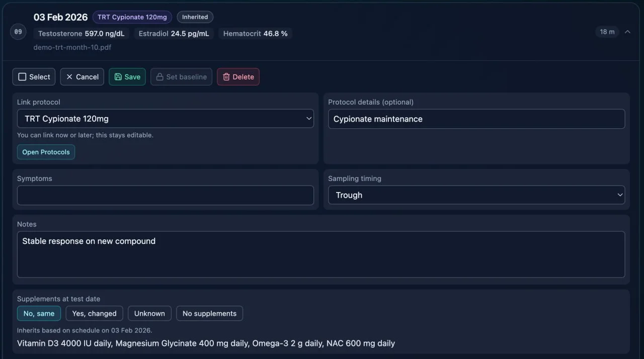The image size is (644, 359).
Task: Select 'No, same' supplements option
Action: [x=39, y=313]
